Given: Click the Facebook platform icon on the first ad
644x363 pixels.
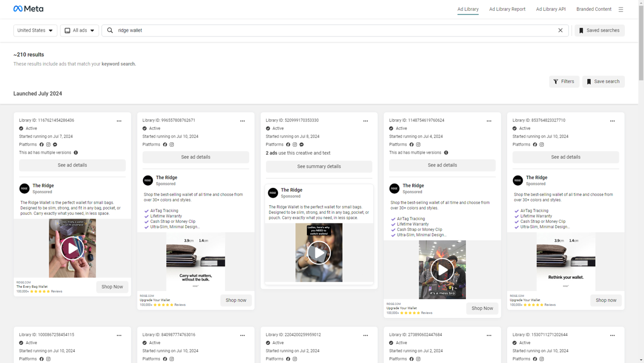Looking at the screenshot, I should click(x=41, y=144).
